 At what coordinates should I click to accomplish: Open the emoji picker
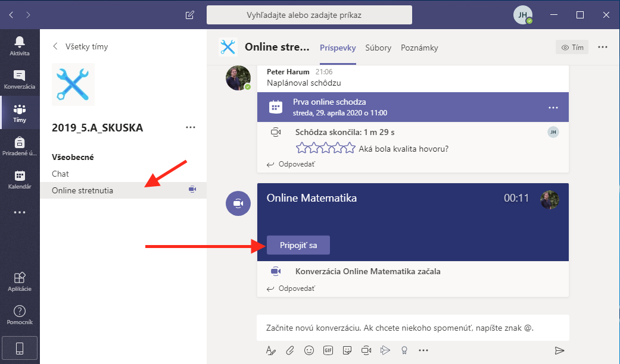coord(309,350)
